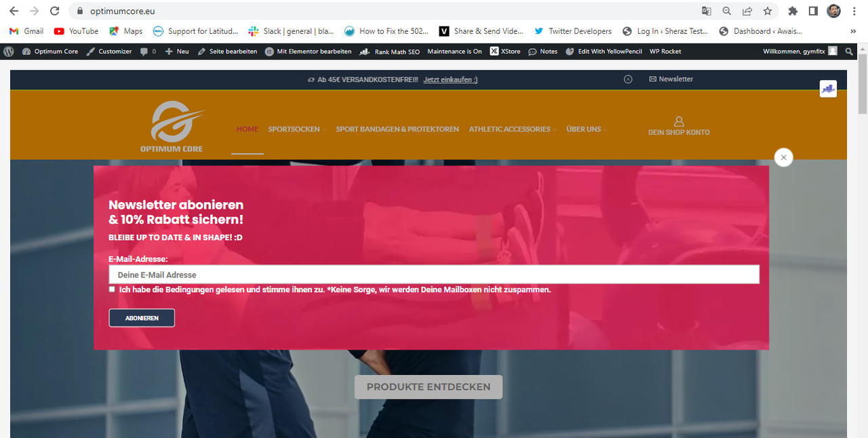868x438 pixels.
Task: Click the Deine E-Mail Adresse field
Action: [434, 275]
